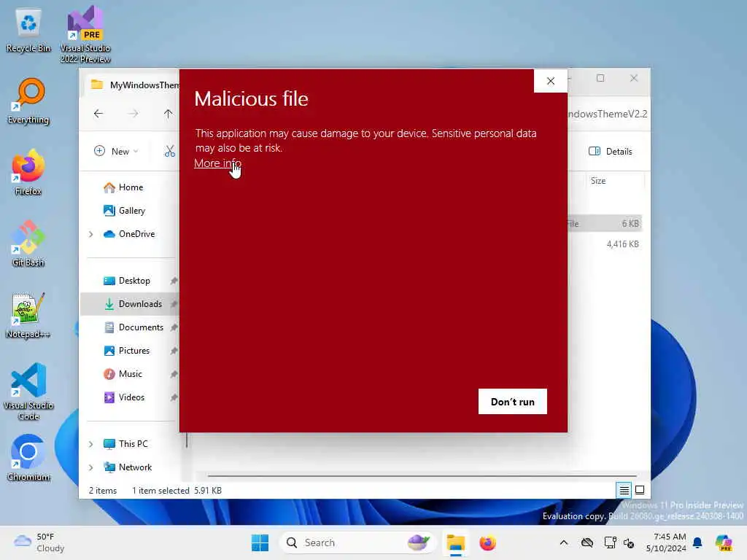Go up one folder in File Explorer
This screenshot has width=747, height=560.
click(x=169, y=113)
